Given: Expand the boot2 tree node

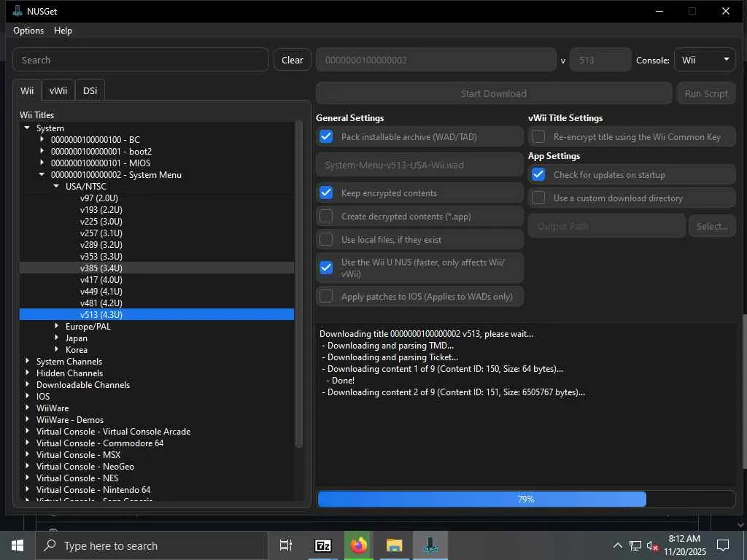Looking at the screenshot, I should (x=42, y=151).
